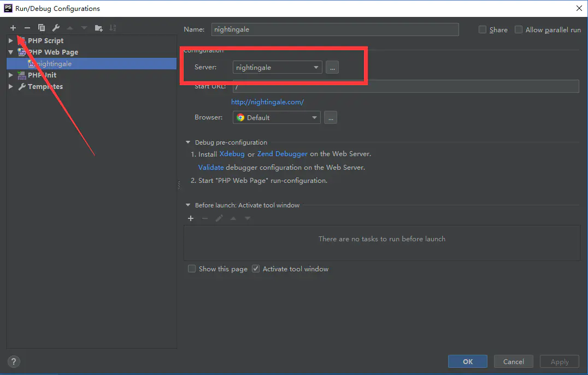Open the Xdebug link
Screen dimensions: 588x375
(232, 154)
